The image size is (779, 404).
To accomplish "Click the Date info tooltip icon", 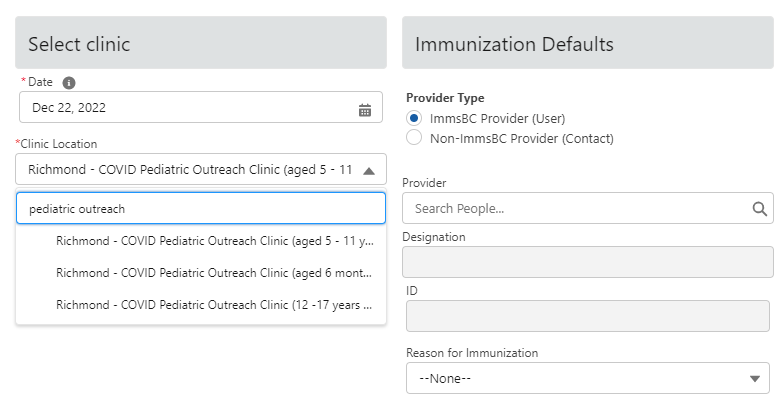I will tap(69, 82).
